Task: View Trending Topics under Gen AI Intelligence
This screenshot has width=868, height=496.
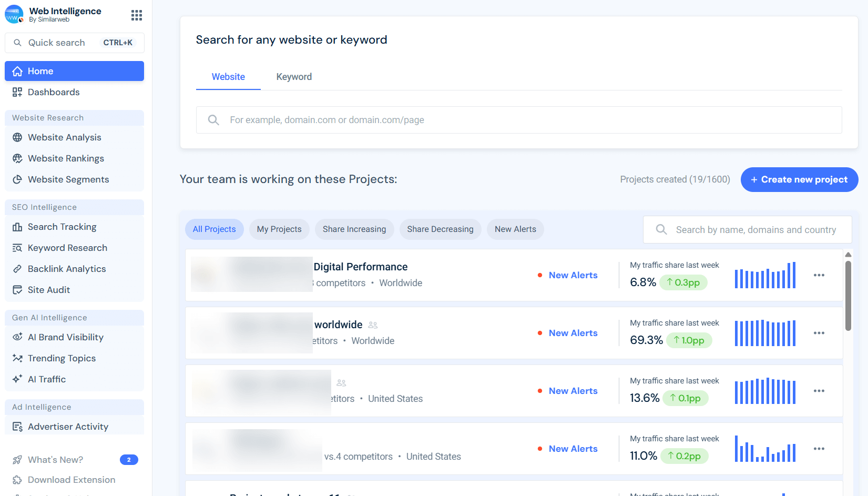Action: 61,358
